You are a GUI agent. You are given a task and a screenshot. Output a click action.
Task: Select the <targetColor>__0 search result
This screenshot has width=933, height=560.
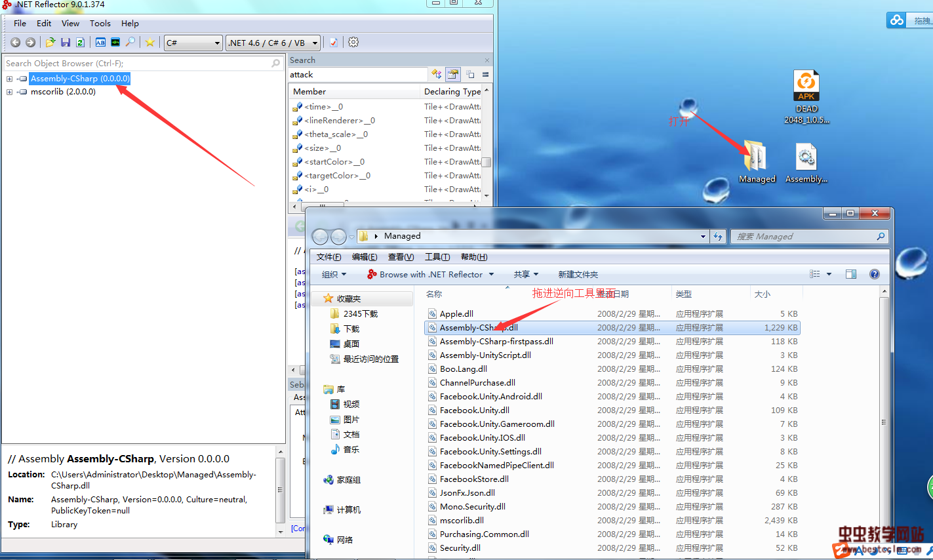point(337,176)
